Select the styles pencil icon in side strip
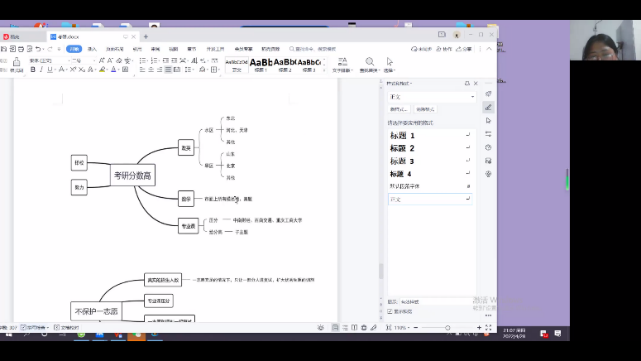The image size is (641, 361). click(488, 107)
